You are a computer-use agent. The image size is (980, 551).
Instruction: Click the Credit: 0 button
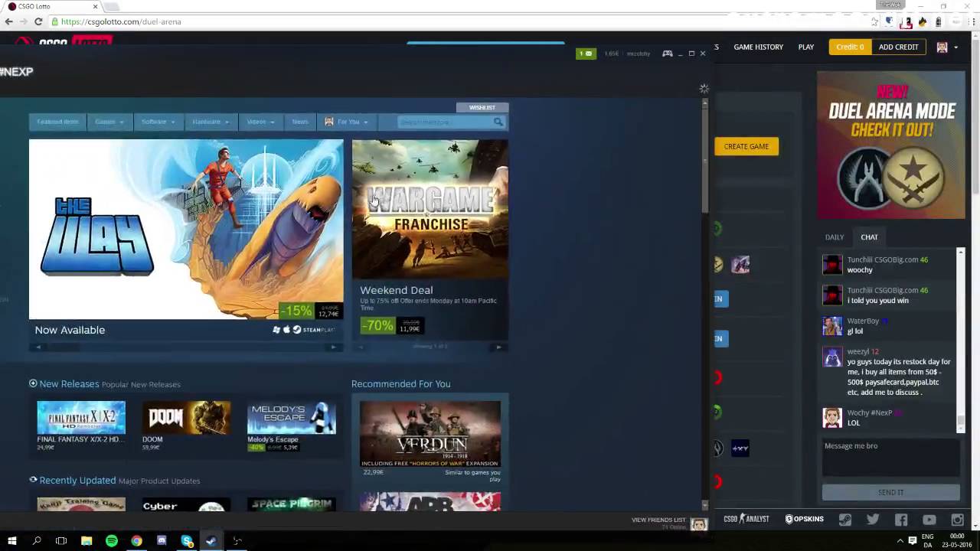pyautogui.click(x=850, y=47)
